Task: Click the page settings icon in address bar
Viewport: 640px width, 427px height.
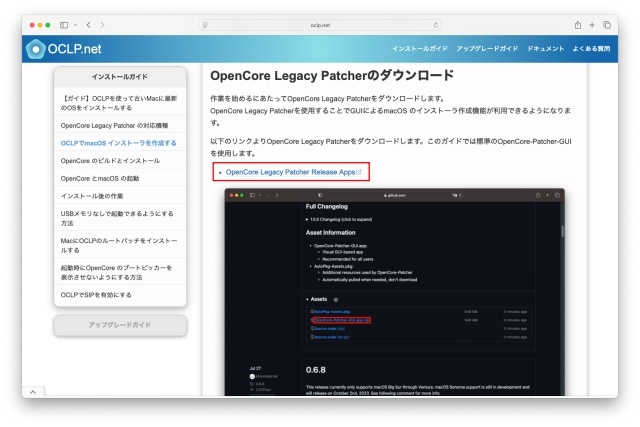Action: [x=205, y=23]
